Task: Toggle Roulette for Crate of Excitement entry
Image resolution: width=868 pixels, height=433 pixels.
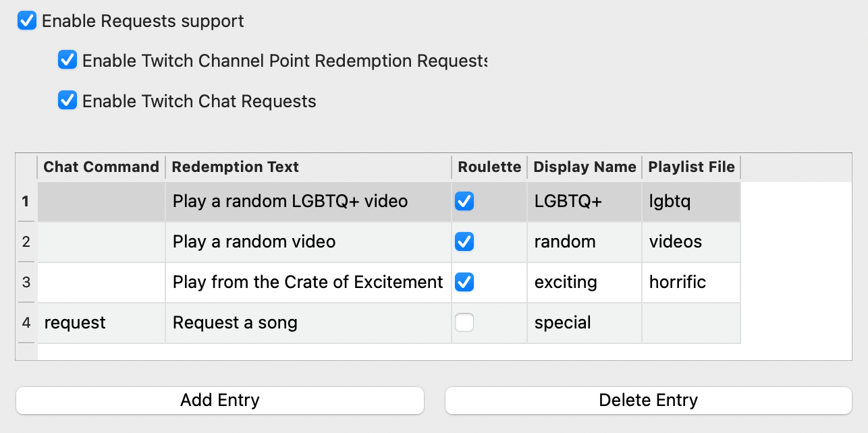Action: pyautogui.click(x=464, y=282)
